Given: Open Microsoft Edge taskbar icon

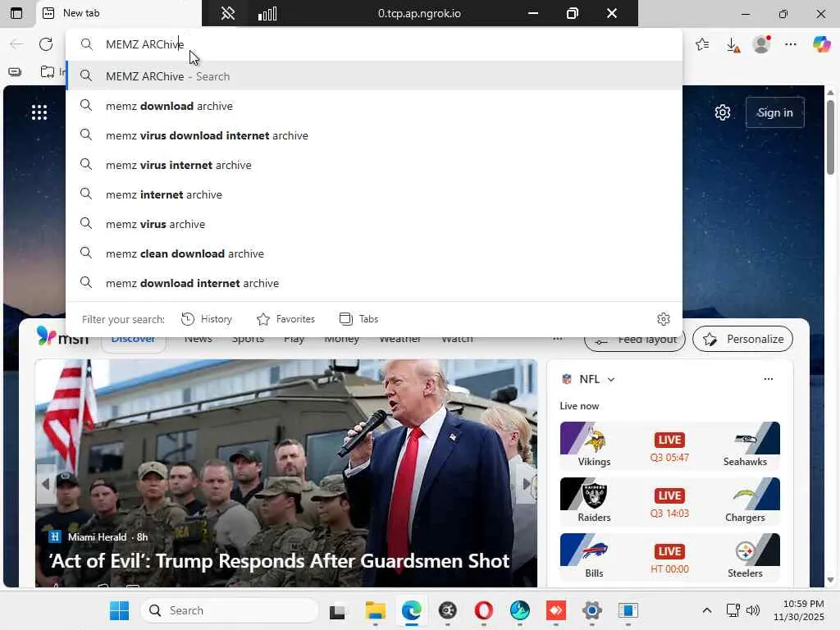Looking at the screenshot, I should (x=412, y=610).
